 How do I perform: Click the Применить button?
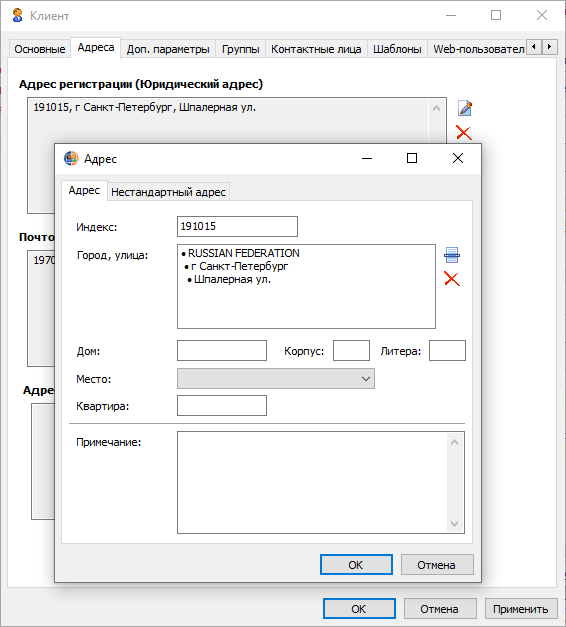[x=521, y=609]
